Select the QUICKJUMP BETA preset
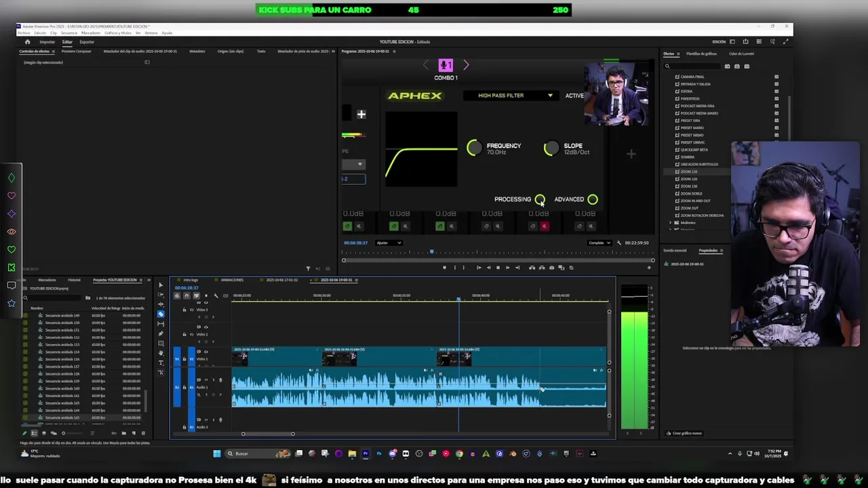This screenshot has width=868, height=488. tap(694, 150)
